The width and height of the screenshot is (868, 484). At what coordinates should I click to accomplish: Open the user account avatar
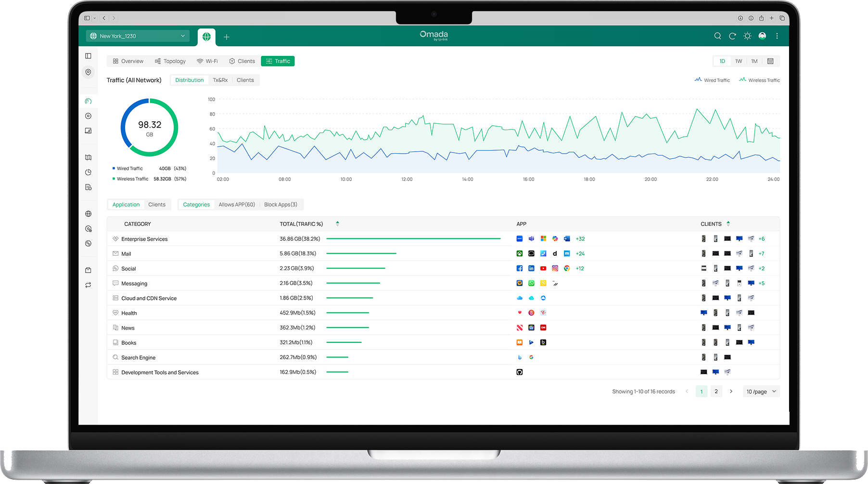tap(762, 36)
